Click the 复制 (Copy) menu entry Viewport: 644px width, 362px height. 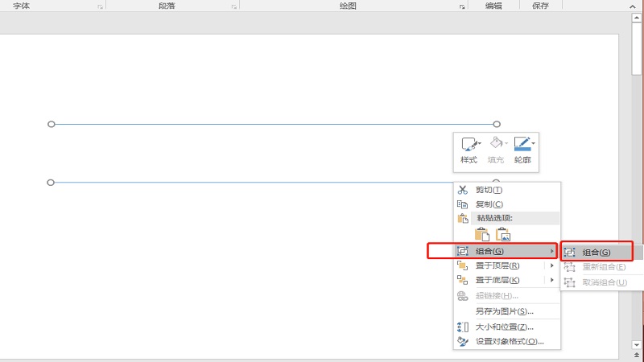[x=489, y=204]
